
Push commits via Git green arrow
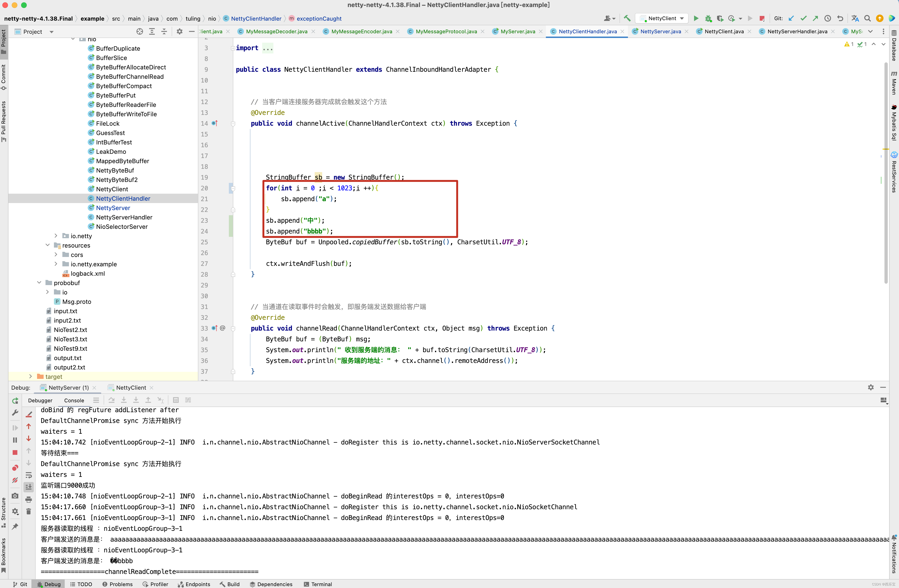(816, 18)
